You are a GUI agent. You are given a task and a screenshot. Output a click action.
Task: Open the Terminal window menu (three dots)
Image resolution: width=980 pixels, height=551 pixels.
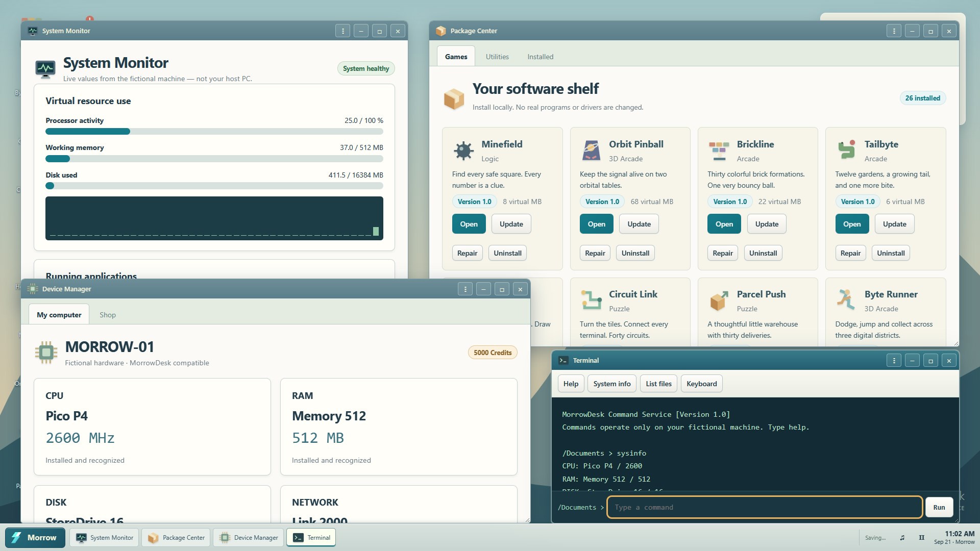(x=894, y=361)
